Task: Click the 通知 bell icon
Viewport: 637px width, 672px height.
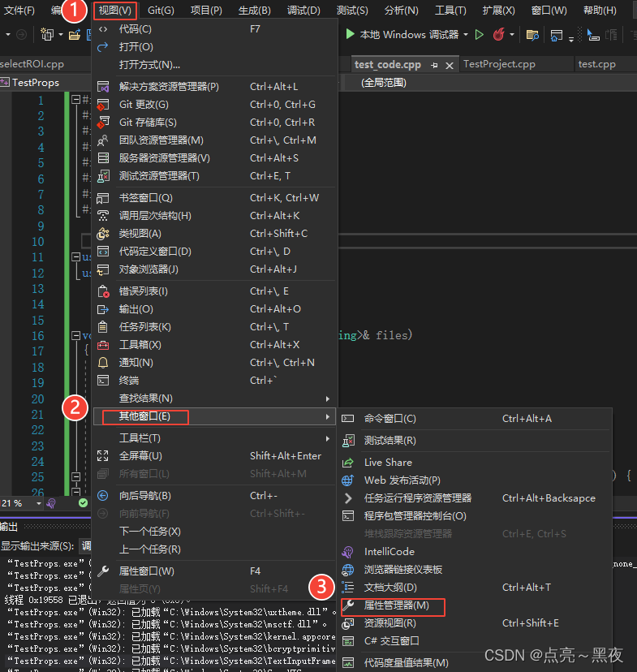Action: [103, 363]
